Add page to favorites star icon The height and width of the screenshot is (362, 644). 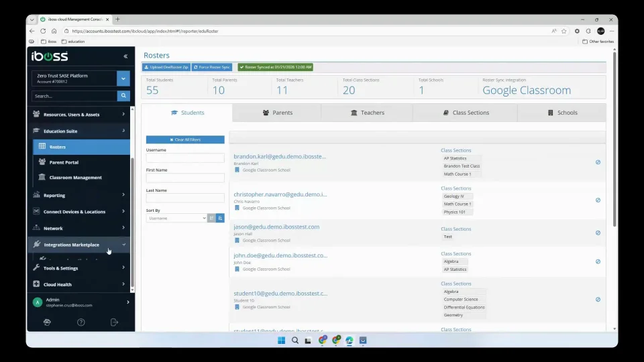pos(564,32)
